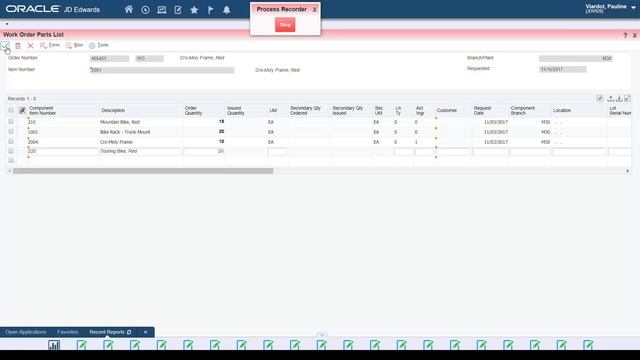Screen dimensions: 640x360
Task: Select the checkbox for item 2004 row
Action: 11,141
